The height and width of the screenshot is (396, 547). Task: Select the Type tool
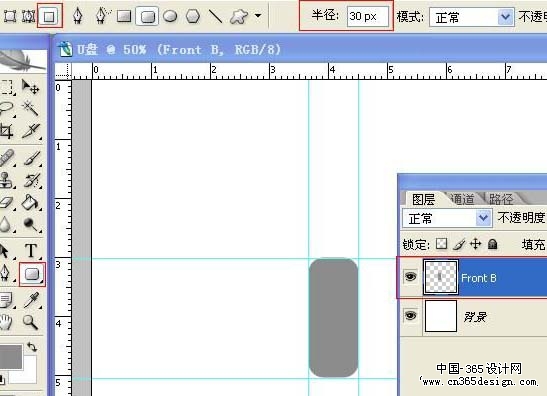[31, 250]
